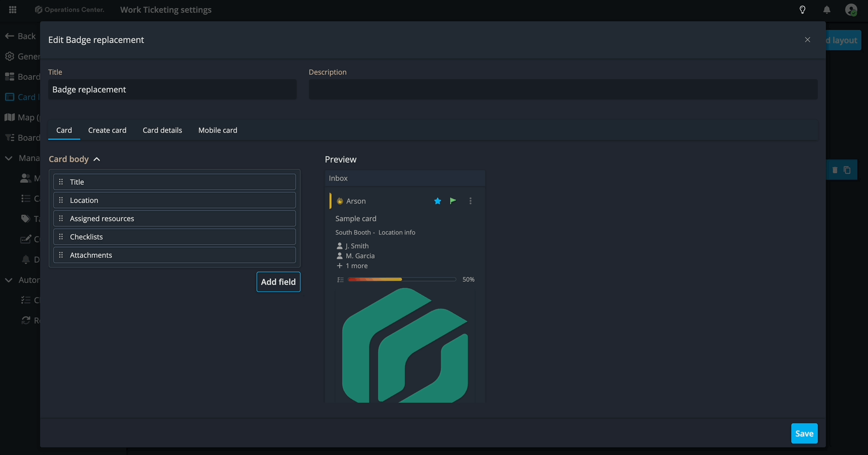
Task: Click the Work Ticketing settings heading
Action: click(166, 10)
